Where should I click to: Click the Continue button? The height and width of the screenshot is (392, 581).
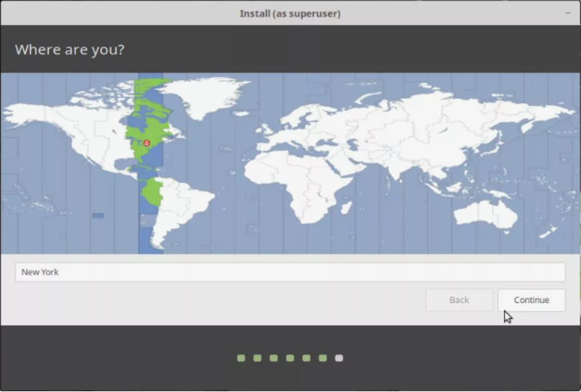(x=531, y=300)
